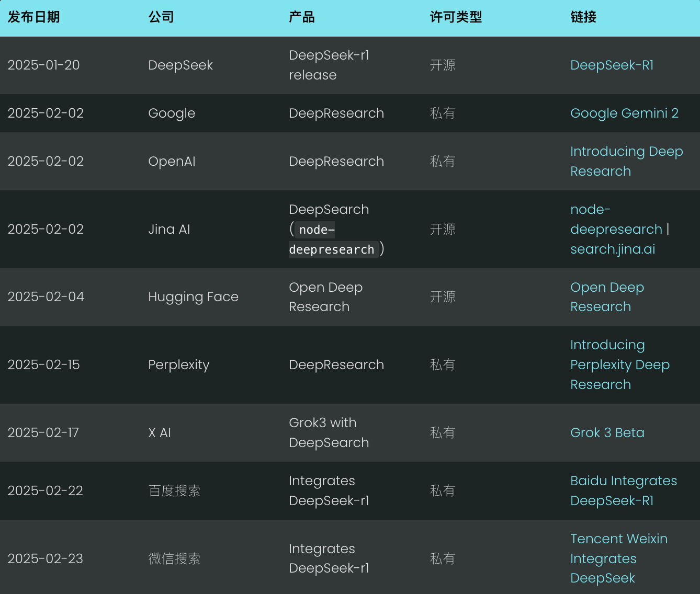Click the Hugging Face company cell
This screenshot has height=594, width=700.
(193, 296)
